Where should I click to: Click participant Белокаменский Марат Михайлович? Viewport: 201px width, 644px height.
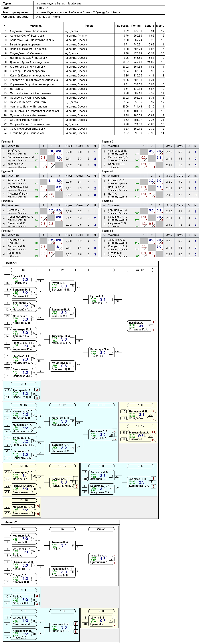(x=32, y=40)
